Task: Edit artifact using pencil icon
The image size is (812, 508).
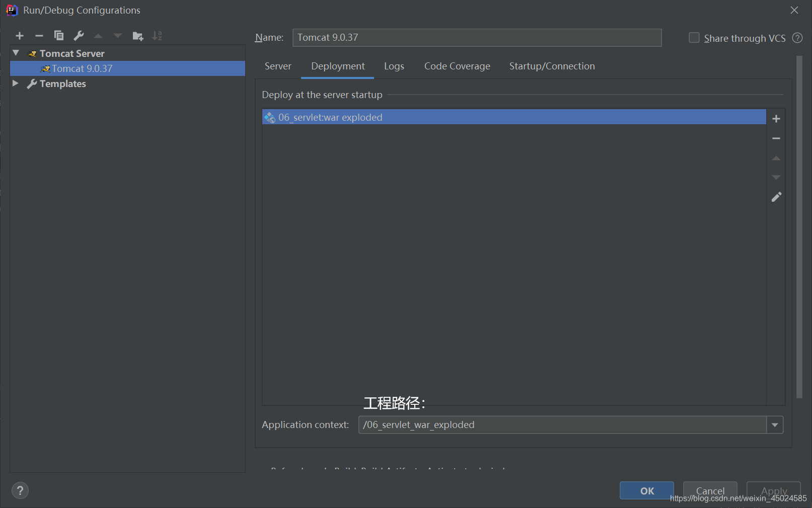Action: coord(776,197)
